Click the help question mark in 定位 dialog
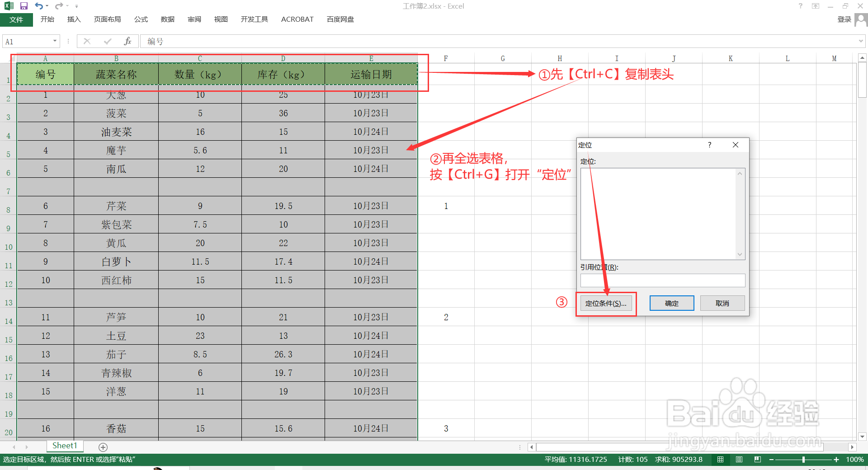 [709, 145]
